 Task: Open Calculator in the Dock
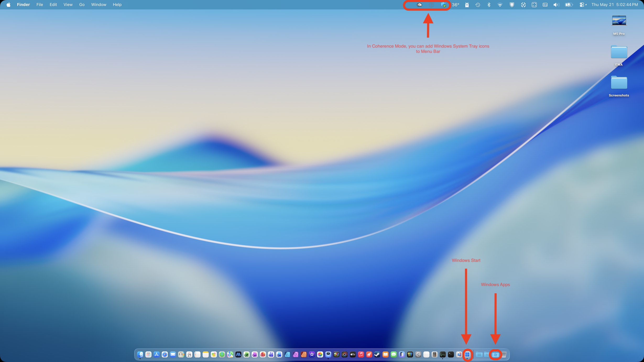click(x=434, y=354)
